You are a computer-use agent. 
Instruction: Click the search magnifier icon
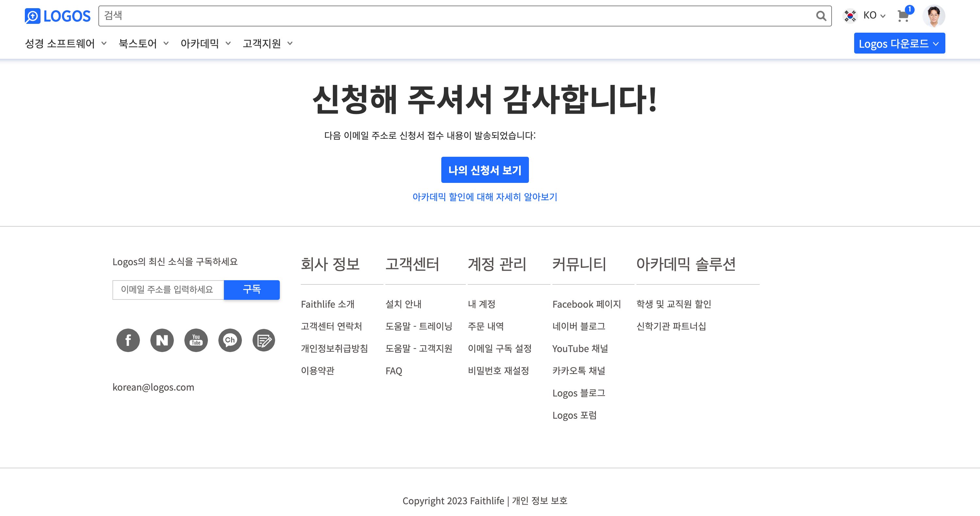click(x=821, y=16)
